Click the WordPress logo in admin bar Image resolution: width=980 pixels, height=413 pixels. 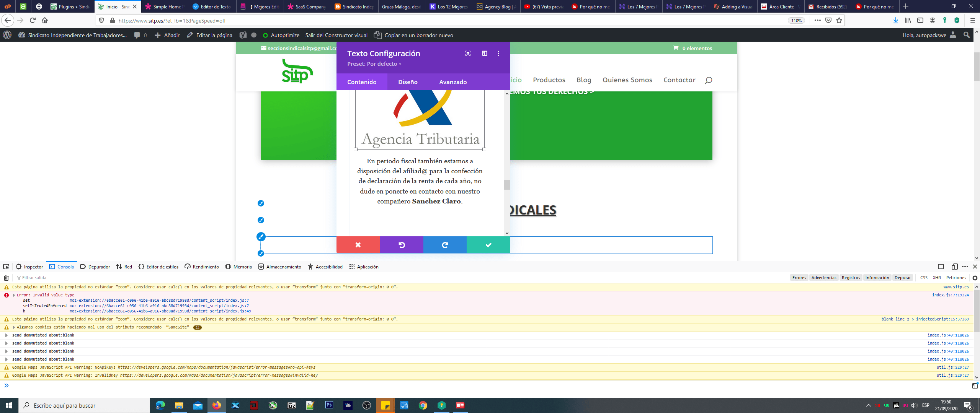pyautogui.click(x=7, y=35)
